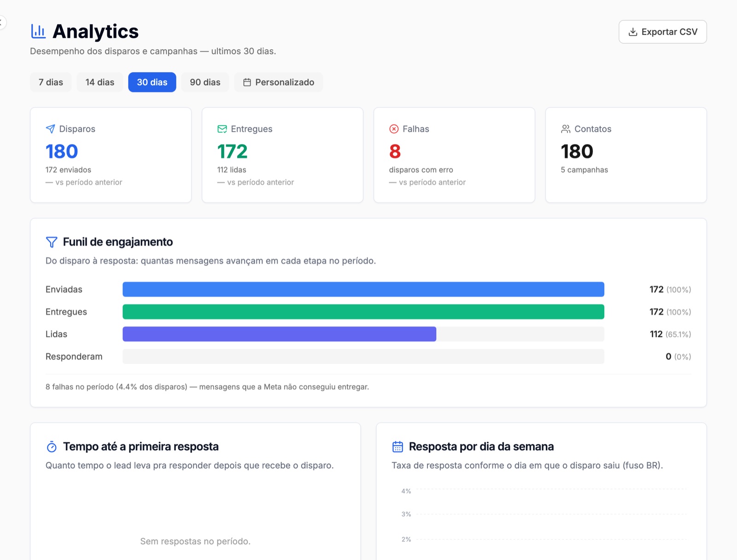Viewport: 737px width, 560px height.
Task: Click the 'Funil de engajamento' heading
Action: coord(118,242)
